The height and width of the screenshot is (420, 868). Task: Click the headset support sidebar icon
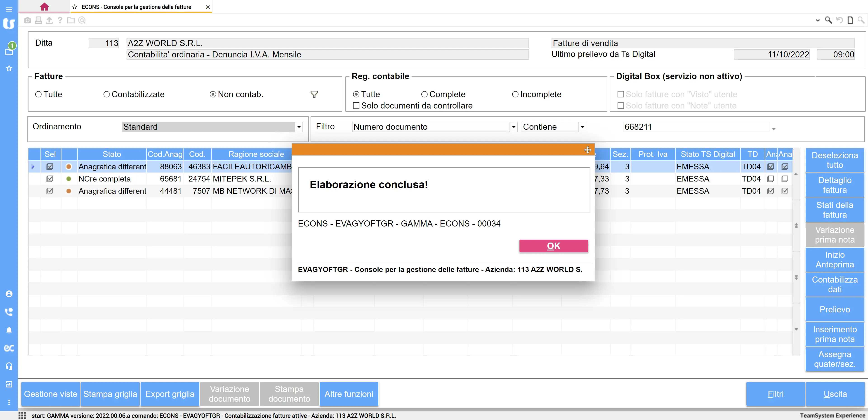[9, 366]
